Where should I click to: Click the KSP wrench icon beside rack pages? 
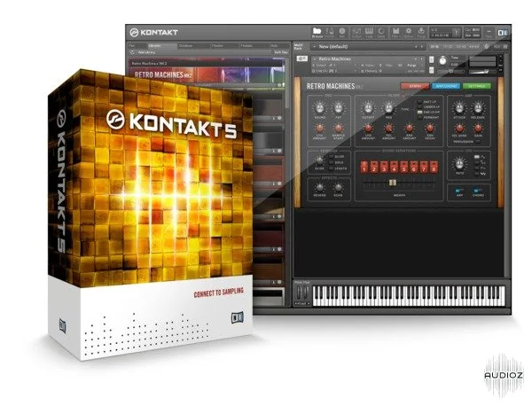coord(487,46)
